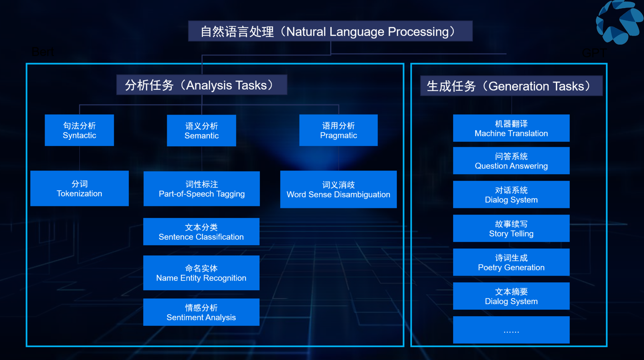
Task: Click the Dialog System box
Action: [x=511, y=195]
